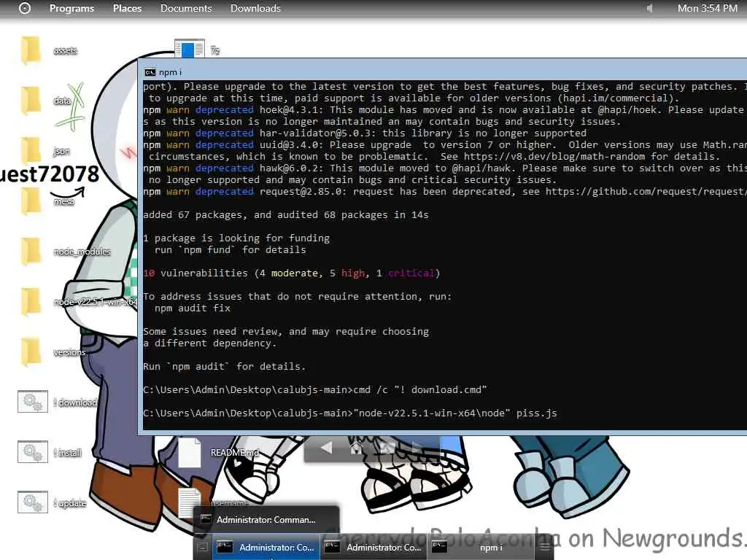The width and height of the screenshot is (747, 560).
Task: Activate the highlighted Administrator: Co... taskbar button
Action: (x=266, y=547)
